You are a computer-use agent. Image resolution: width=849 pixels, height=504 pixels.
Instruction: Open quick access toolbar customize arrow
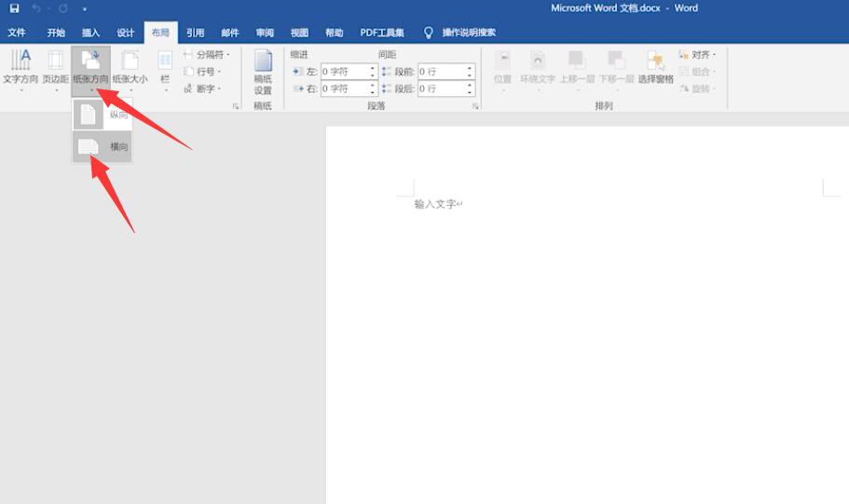pos(85,9)
